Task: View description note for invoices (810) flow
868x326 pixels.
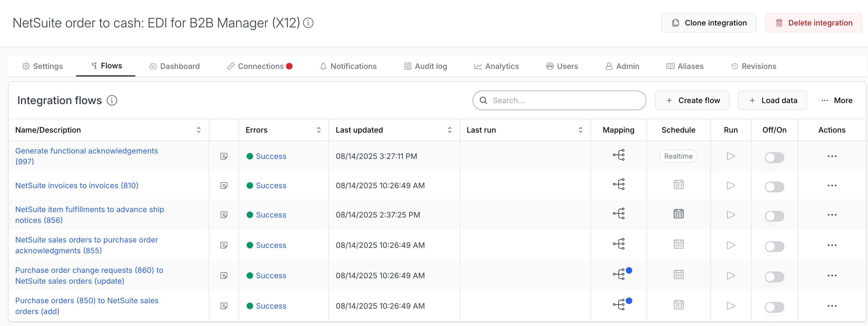Action: (x=224, y=185)
